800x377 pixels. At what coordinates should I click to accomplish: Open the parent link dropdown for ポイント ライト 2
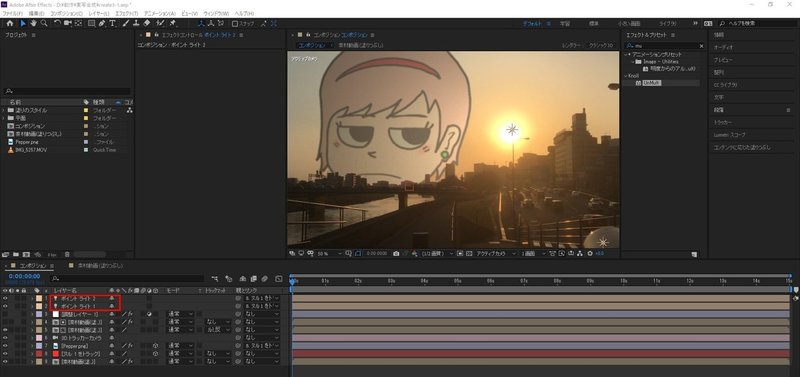click(261, 298)
